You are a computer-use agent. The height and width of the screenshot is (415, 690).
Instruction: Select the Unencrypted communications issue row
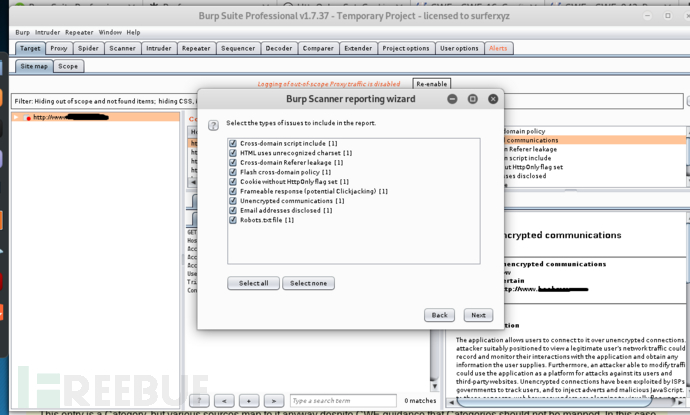click(595, 140)
